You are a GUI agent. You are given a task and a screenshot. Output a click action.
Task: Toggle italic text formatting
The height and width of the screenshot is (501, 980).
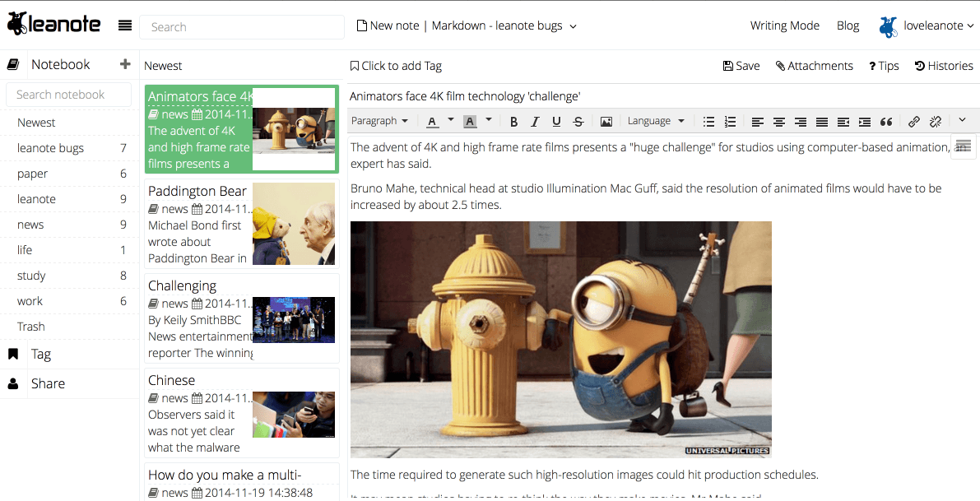[535, 122]
